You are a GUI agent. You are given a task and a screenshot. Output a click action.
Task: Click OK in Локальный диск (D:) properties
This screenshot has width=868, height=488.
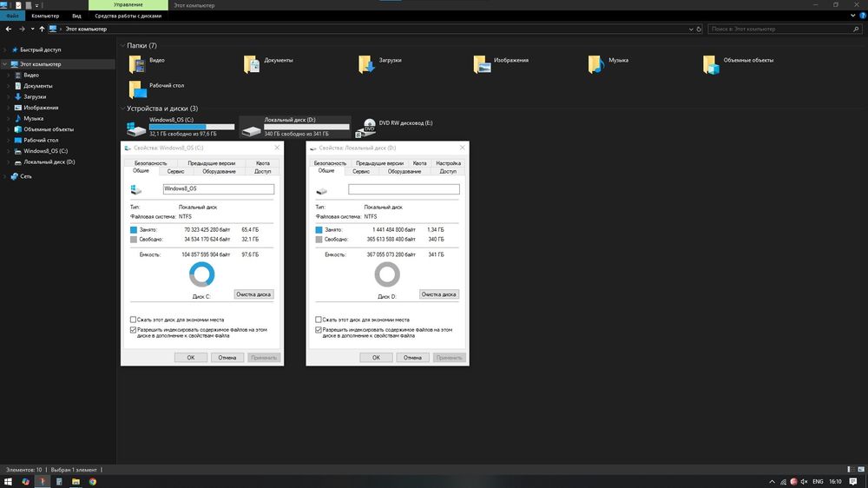click(x=376, y=358)
